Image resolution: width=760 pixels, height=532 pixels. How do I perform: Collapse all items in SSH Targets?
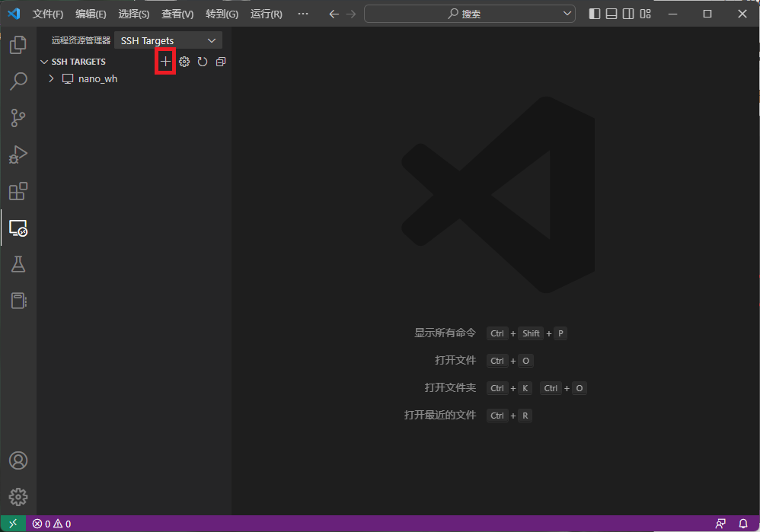tap(221, 62)
